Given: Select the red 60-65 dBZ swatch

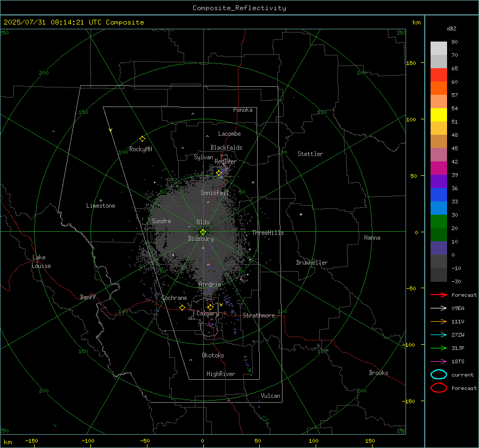Looking at the screenshot, I should [x=439, y=75].
